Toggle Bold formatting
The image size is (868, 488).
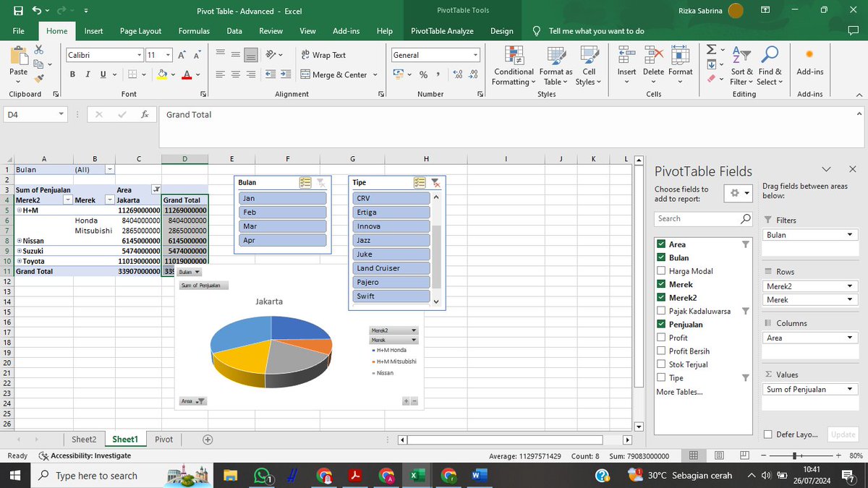point(72,74)
